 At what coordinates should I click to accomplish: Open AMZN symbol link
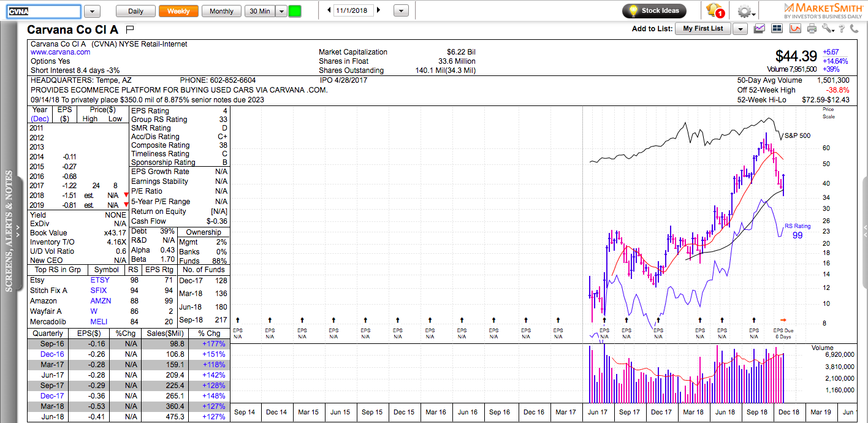point(100,301)
